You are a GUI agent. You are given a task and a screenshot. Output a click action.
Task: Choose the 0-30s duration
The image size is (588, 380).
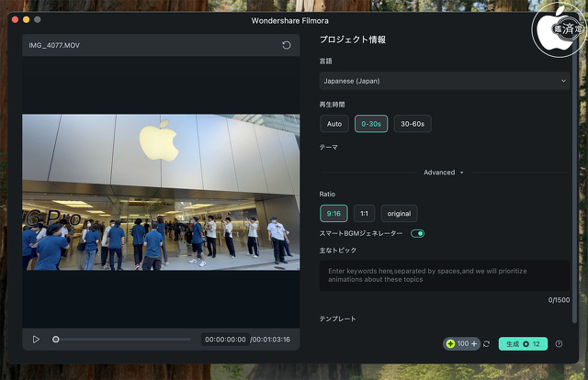point(371,124)
